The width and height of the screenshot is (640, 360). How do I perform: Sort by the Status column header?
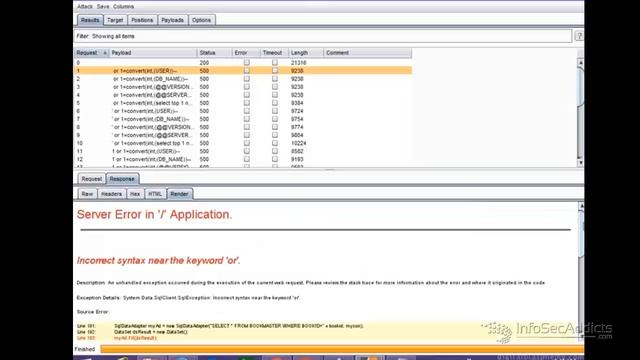(x=214, y=53)
